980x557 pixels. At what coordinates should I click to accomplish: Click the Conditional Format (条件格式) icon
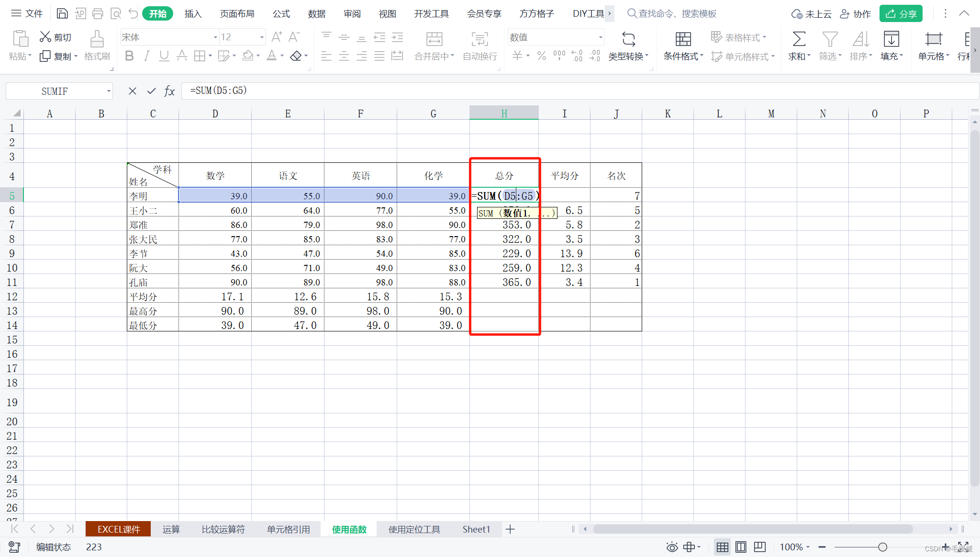(x=683, y=39)
